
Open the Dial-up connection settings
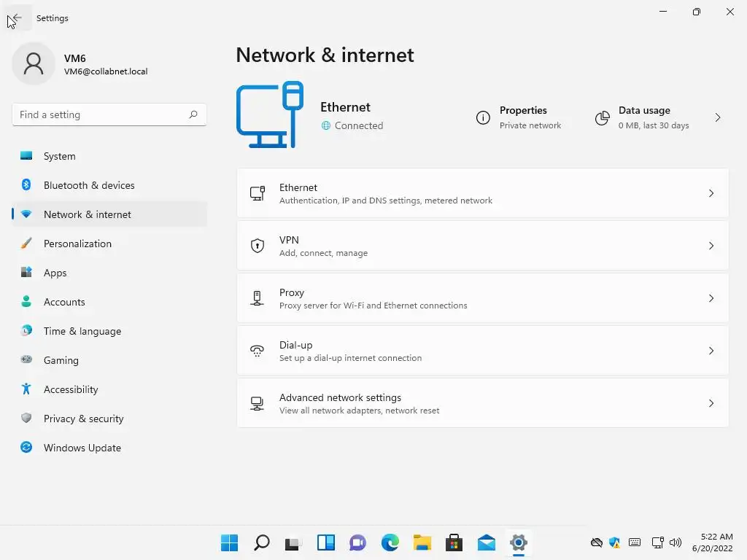pyautogui.click(x=483, y=351)
